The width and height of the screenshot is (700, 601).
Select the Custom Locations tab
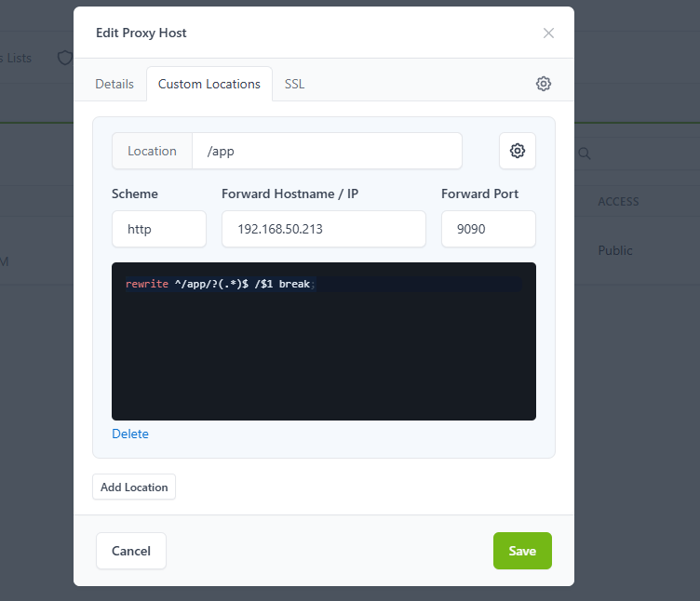(209, 84)
